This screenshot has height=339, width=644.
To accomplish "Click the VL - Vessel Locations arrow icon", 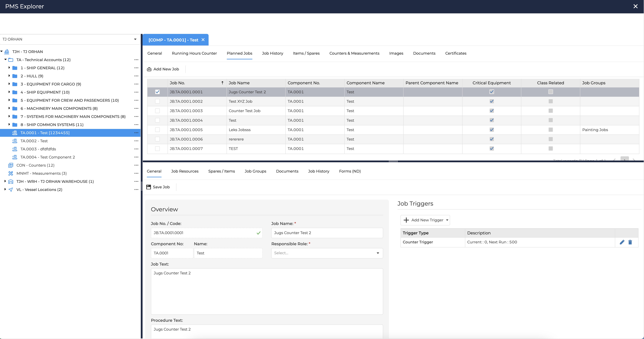I will click(11, 189).
